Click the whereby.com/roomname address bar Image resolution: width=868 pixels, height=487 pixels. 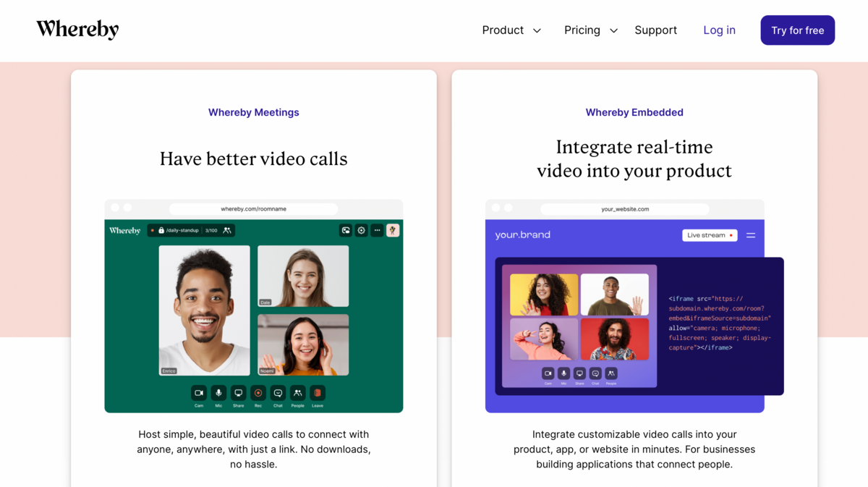tap(254, 209)
